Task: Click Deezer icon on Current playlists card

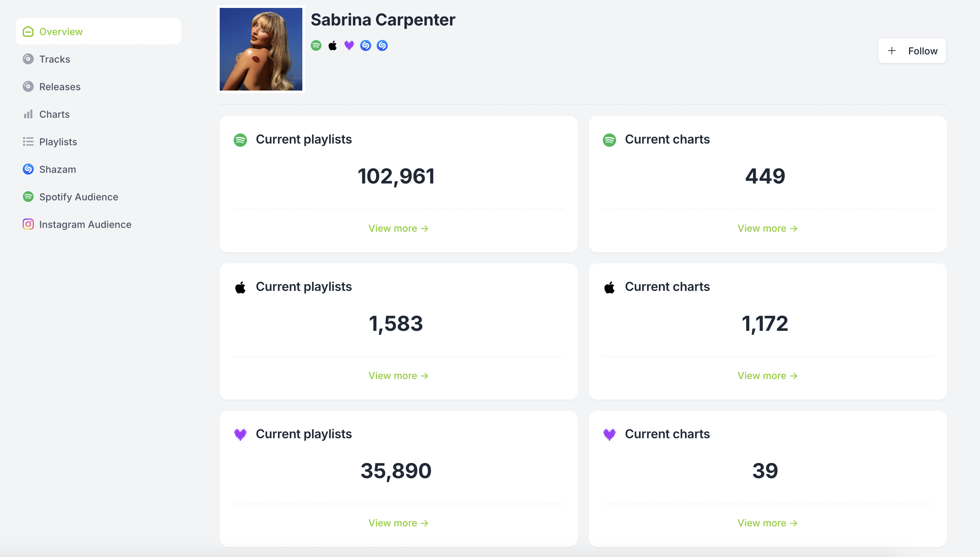Action: point(240,434)
